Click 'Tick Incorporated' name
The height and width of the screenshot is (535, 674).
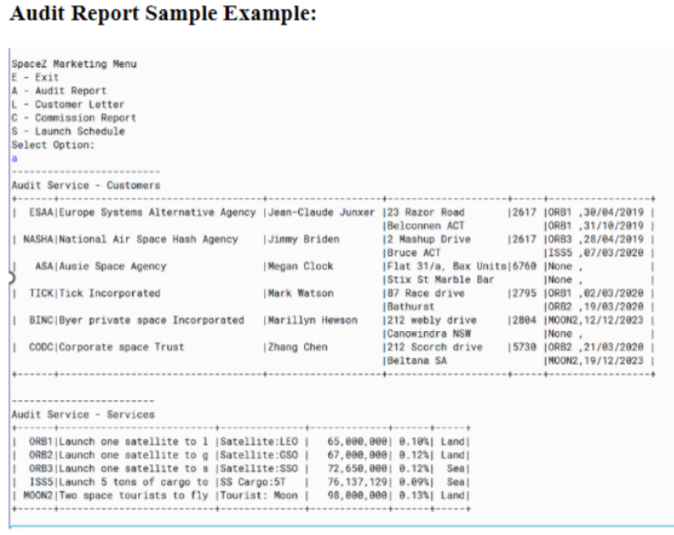coord(109,293)
